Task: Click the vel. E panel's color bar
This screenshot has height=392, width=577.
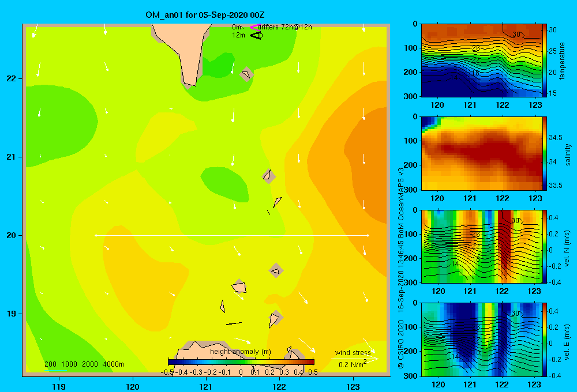Action: (x=545, y=340)
